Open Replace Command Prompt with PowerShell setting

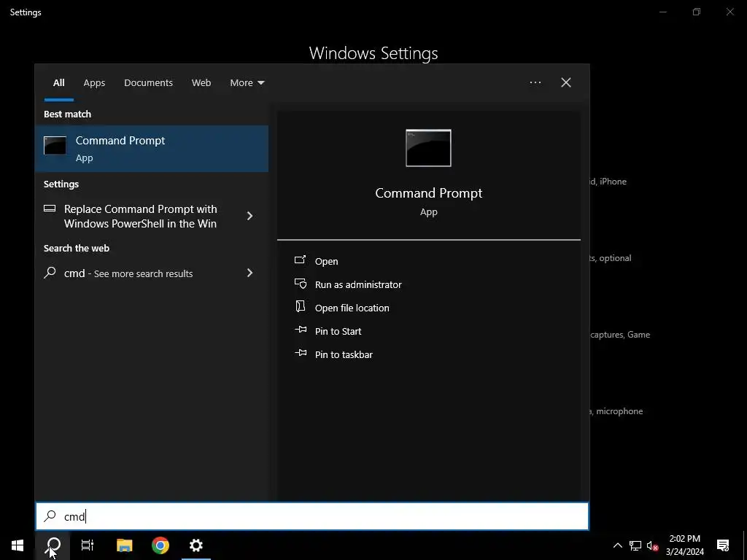coord(140,216)
